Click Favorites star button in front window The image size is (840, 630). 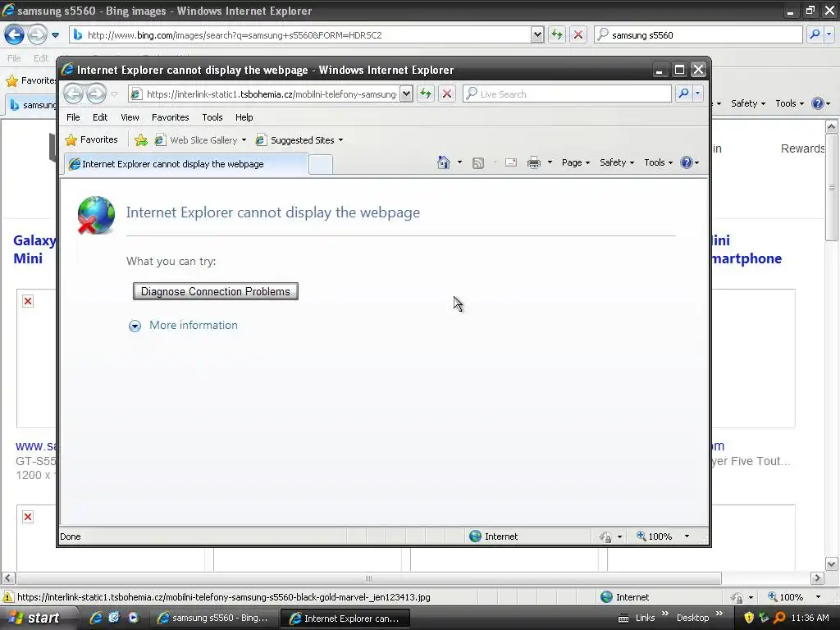92,139
